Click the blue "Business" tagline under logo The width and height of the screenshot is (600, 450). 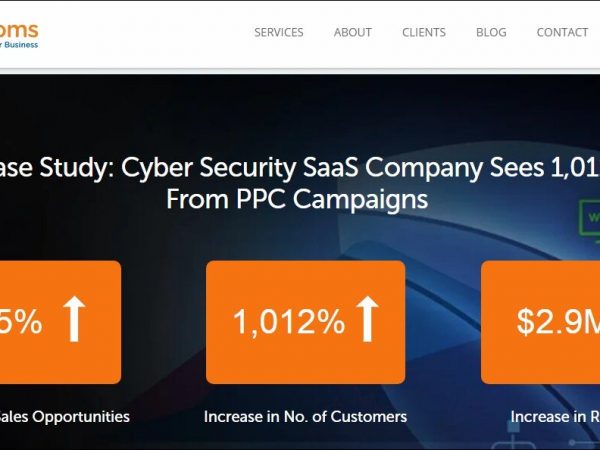(x=18, y=45)
